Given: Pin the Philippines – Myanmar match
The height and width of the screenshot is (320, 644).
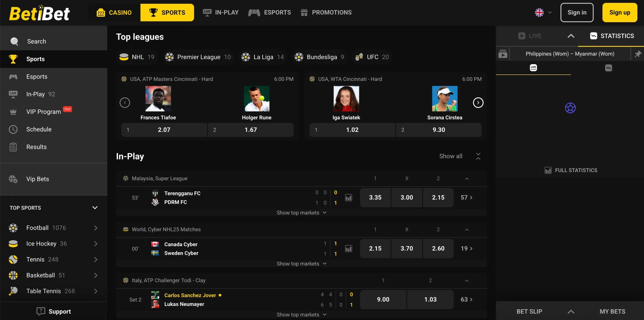Looking at the screenshot, I should [638, 54].
